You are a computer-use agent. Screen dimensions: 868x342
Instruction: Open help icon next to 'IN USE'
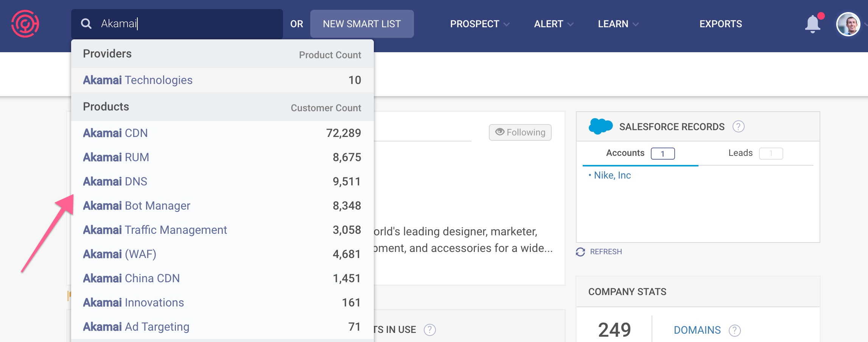tap(429, 330)
